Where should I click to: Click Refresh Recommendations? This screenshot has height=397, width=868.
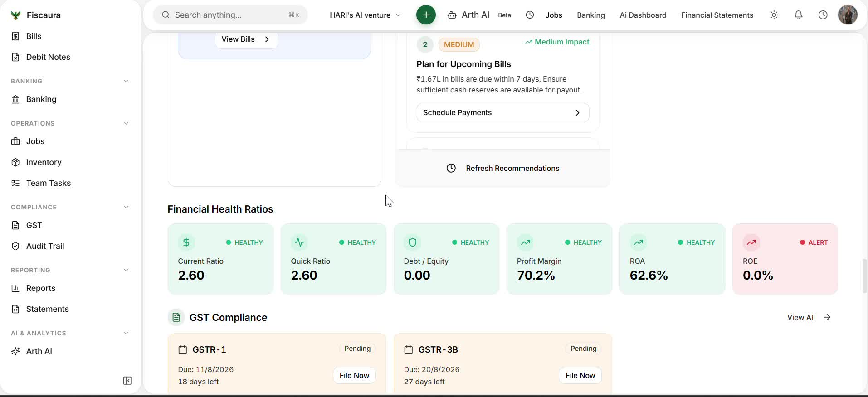tap(502, 169)
